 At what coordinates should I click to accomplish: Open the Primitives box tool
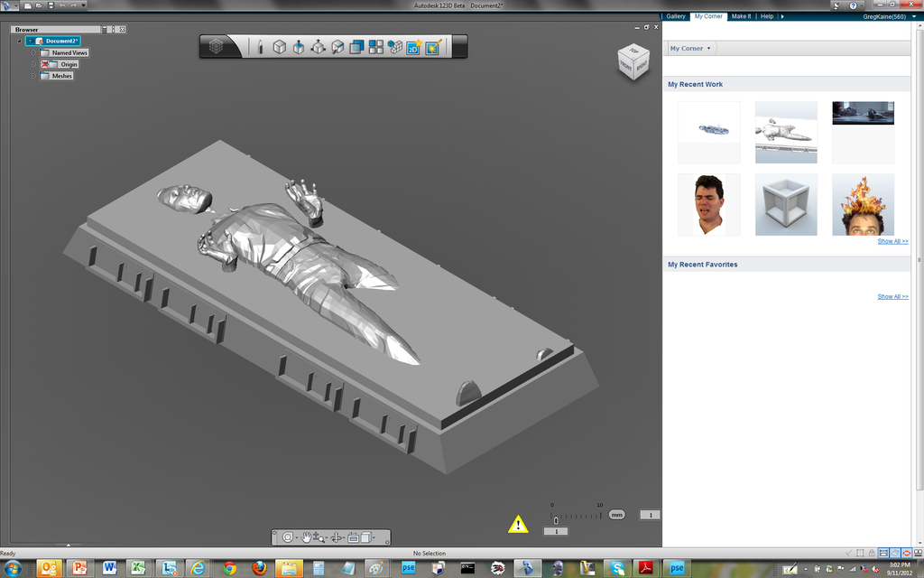(280, 47)
